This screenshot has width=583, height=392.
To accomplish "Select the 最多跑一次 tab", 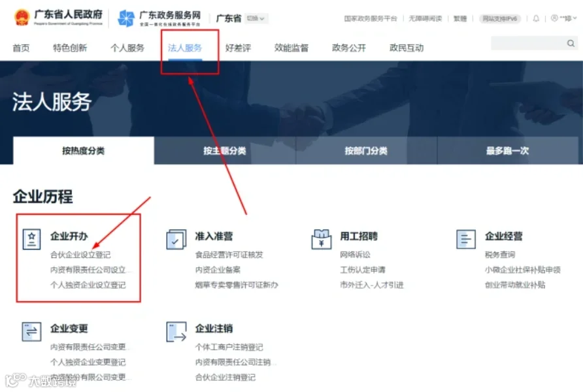I will (507, 150).
